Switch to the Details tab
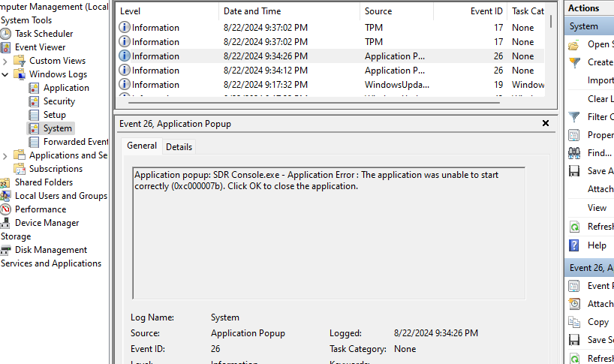 (x=179, y=147)
